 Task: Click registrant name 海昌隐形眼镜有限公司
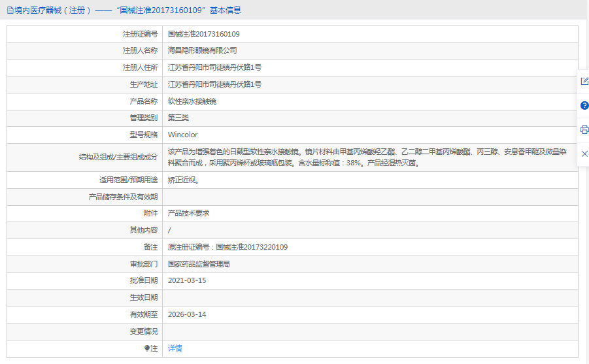point(202,50)
